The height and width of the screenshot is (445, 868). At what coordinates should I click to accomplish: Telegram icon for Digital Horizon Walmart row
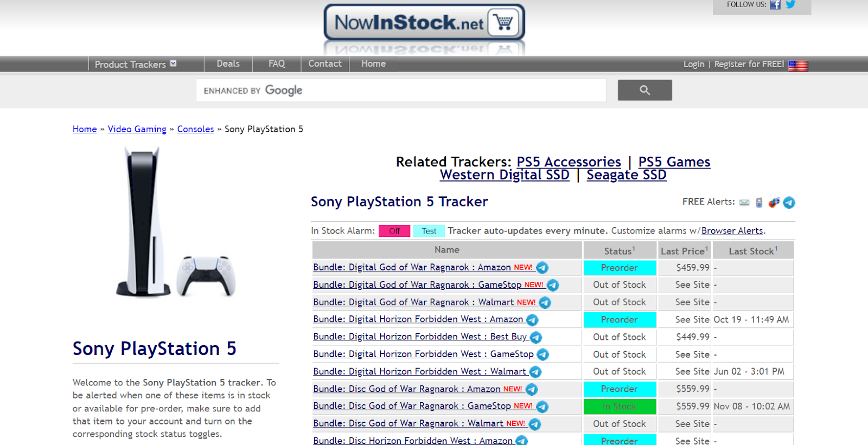[x=535, y=372]
